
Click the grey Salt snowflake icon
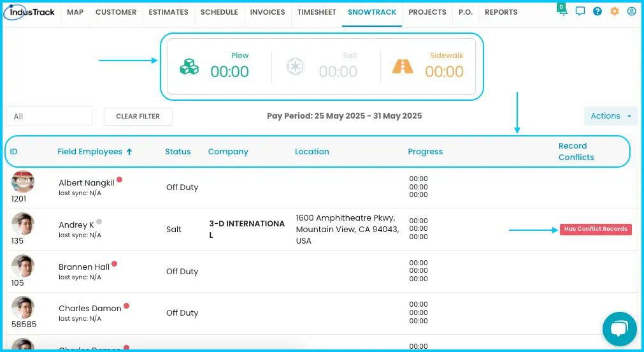(x=295, y=66)
